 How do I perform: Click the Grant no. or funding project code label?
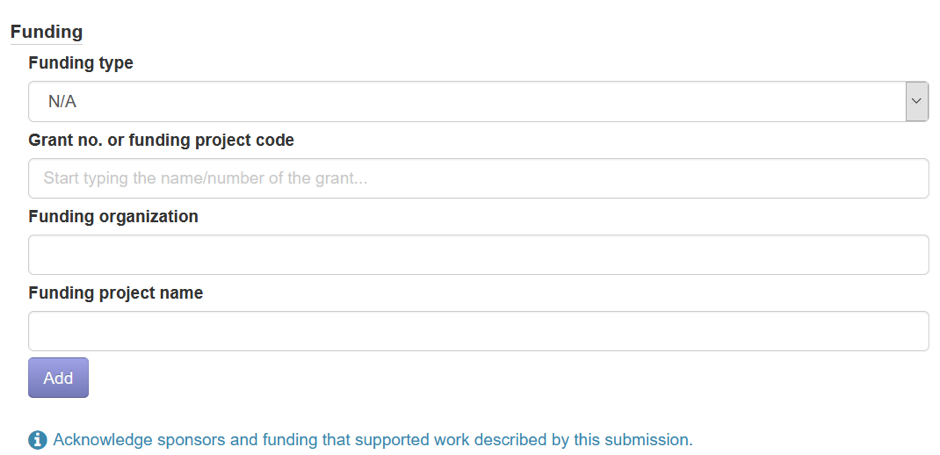click(161, 140)
